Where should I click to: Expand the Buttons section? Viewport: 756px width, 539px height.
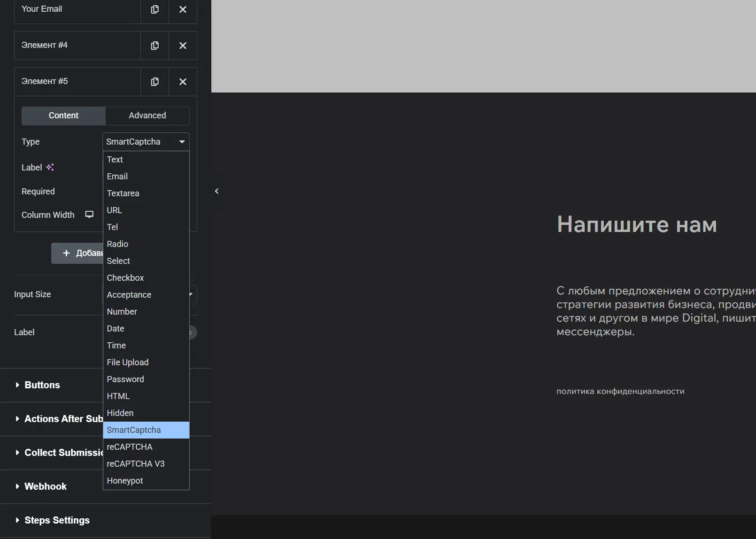tap(42, 385)
